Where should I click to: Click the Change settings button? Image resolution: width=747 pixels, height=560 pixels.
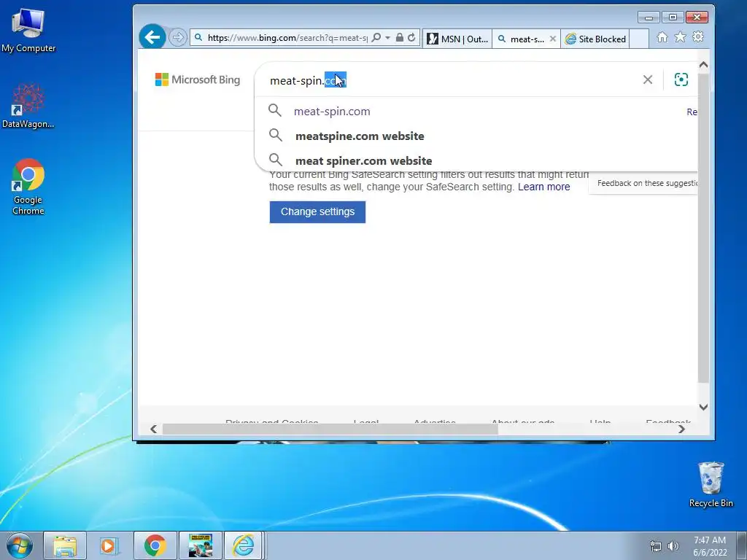pyautogui.click(x=317, y=212)
